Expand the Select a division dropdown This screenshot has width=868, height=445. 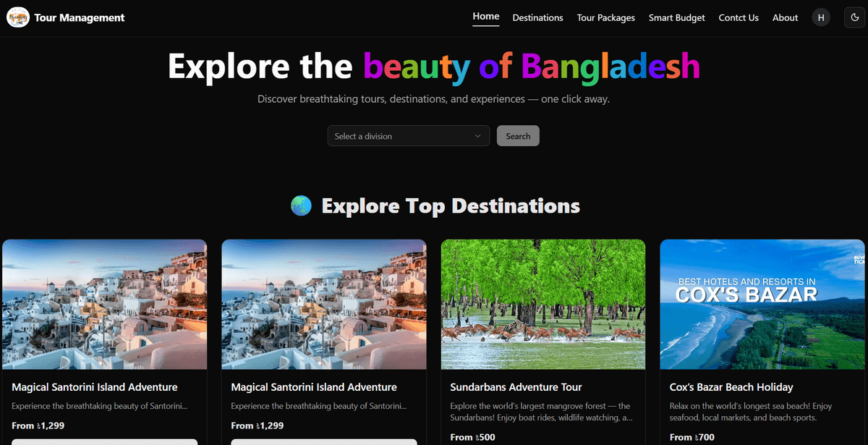(409, 136)
